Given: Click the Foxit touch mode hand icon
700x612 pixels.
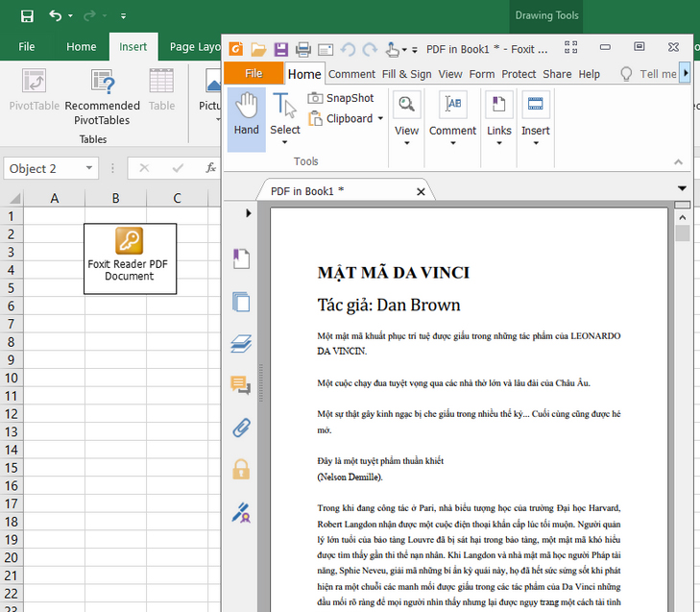Looking at the screenshot, I should [x=393, y=49].
